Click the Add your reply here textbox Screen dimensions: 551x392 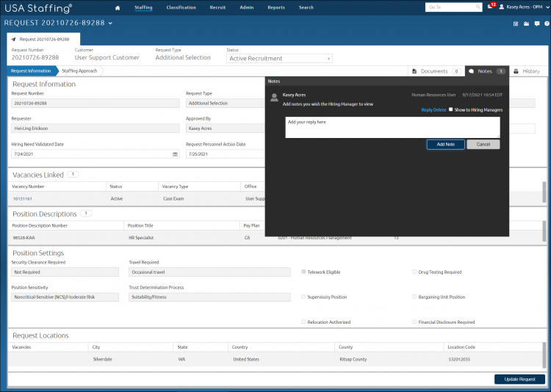[x=392, y=127]
